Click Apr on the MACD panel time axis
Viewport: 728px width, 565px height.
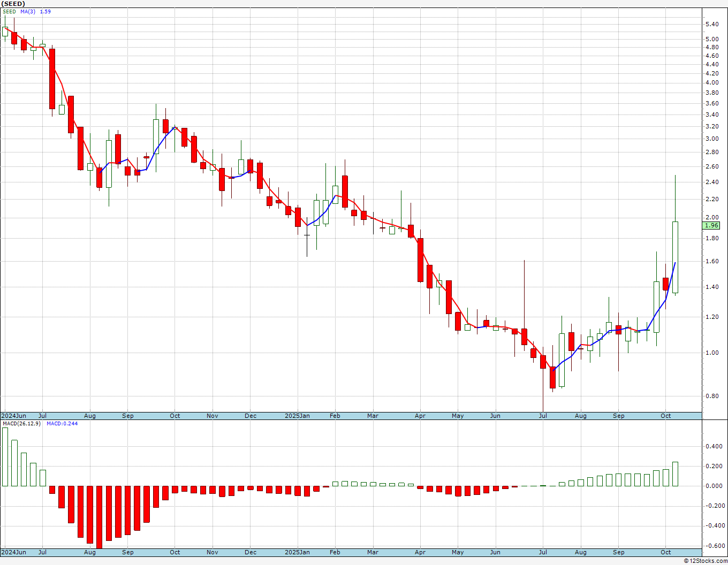point(420,552)
